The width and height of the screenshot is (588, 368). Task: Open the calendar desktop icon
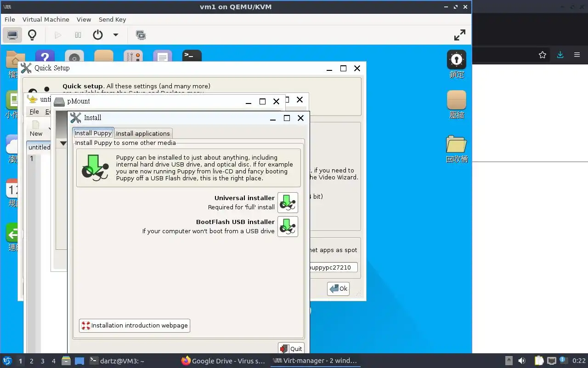(x=12, y=189)
